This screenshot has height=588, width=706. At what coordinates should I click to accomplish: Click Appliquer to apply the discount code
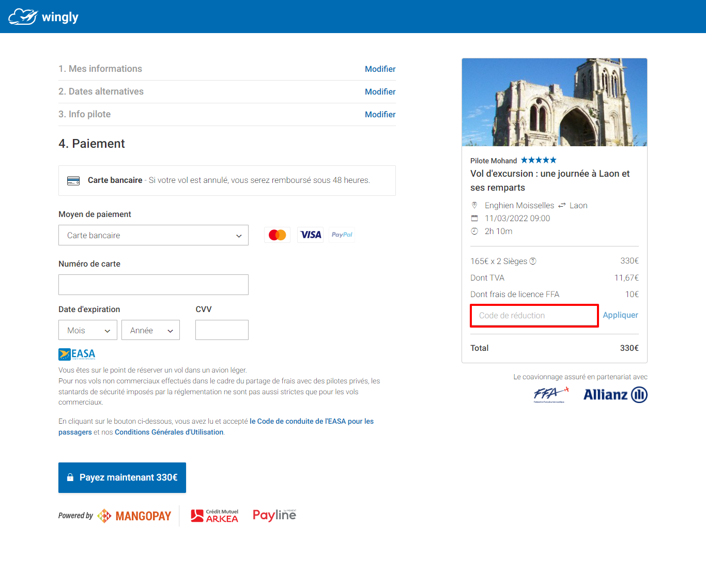tap(620, 315)
